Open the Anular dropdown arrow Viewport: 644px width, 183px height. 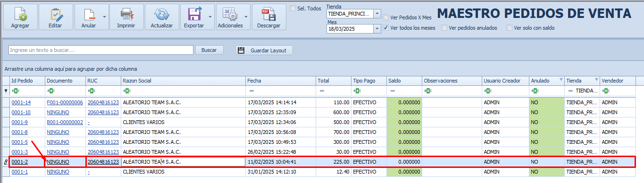[104, 17]
